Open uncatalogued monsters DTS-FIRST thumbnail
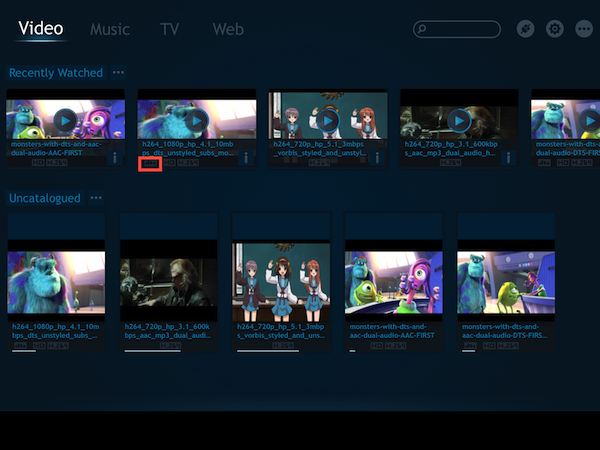The height and width of the screenshot is (450, 600). coord(506,280)
